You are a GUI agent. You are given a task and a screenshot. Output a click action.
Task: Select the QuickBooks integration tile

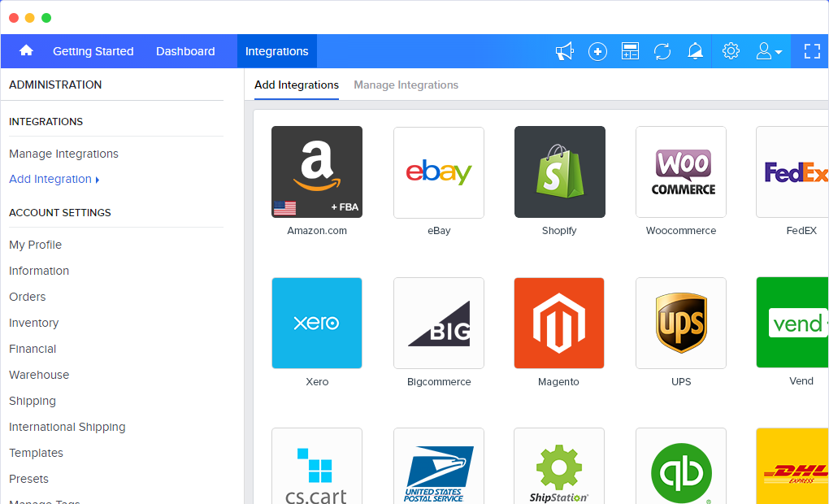click(681, 466)
